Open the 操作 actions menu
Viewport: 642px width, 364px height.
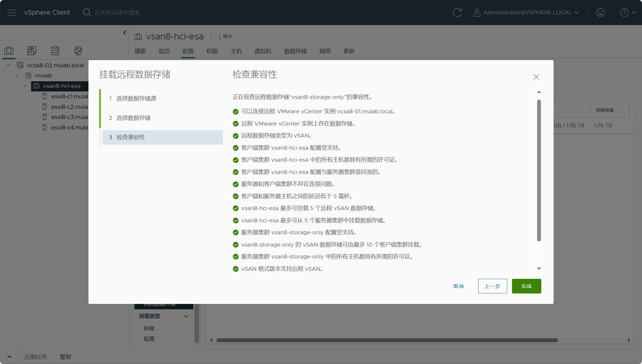225,36
